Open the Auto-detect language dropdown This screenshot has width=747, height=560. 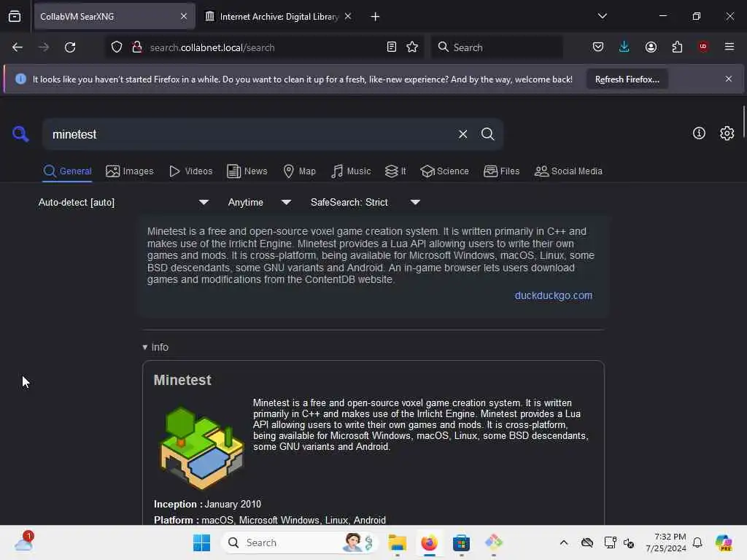pyautogui.click(x=123, y=203)
